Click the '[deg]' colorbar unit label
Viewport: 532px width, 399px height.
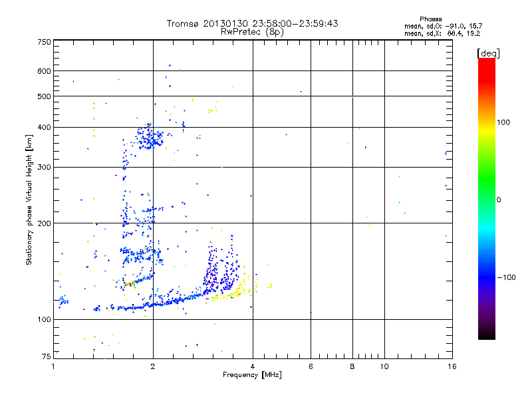pyautogui.click(x=488, y=54)
